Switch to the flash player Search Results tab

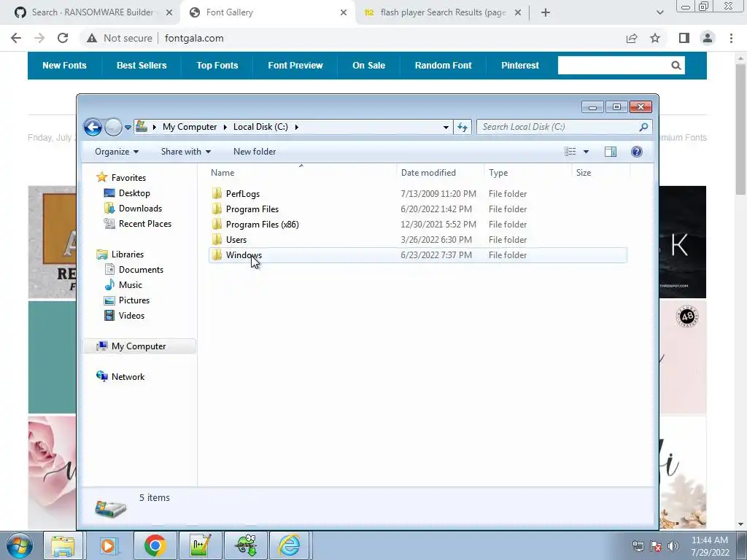tap(441, 12)
